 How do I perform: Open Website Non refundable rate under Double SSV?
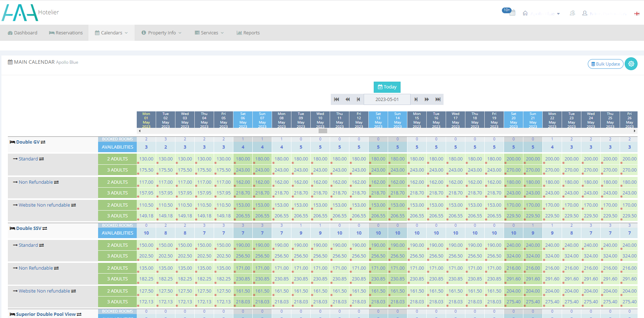44,291
